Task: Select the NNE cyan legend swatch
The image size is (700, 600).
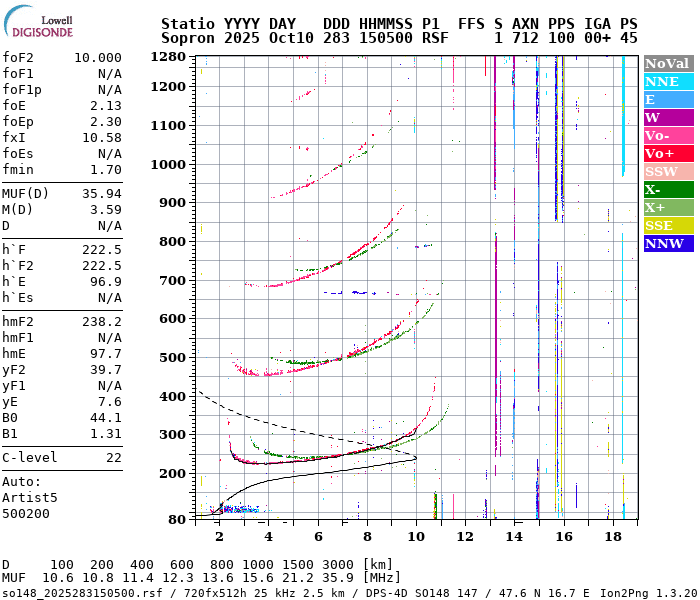Action: point(668,82)
